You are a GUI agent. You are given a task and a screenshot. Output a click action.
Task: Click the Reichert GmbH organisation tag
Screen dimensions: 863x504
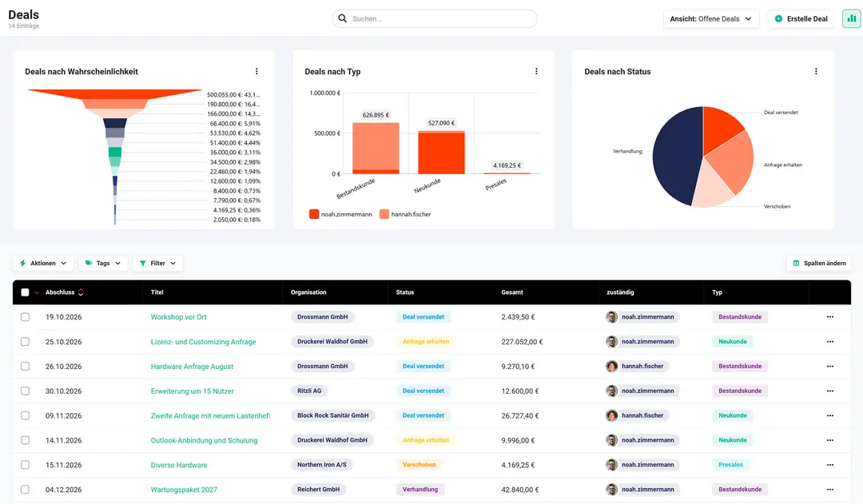(318, 489)
